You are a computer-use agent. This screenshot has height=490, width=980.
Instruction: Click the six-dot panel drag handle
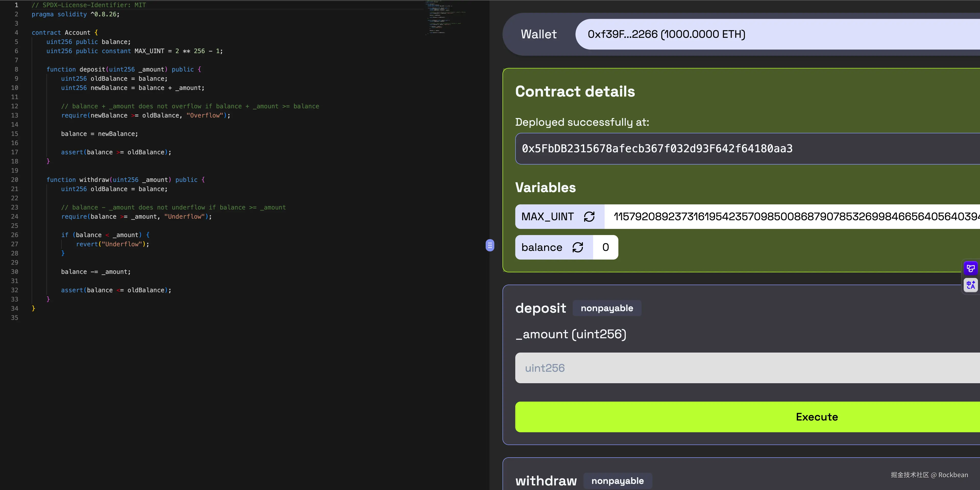pyautogui.click(x=490, y=246)
